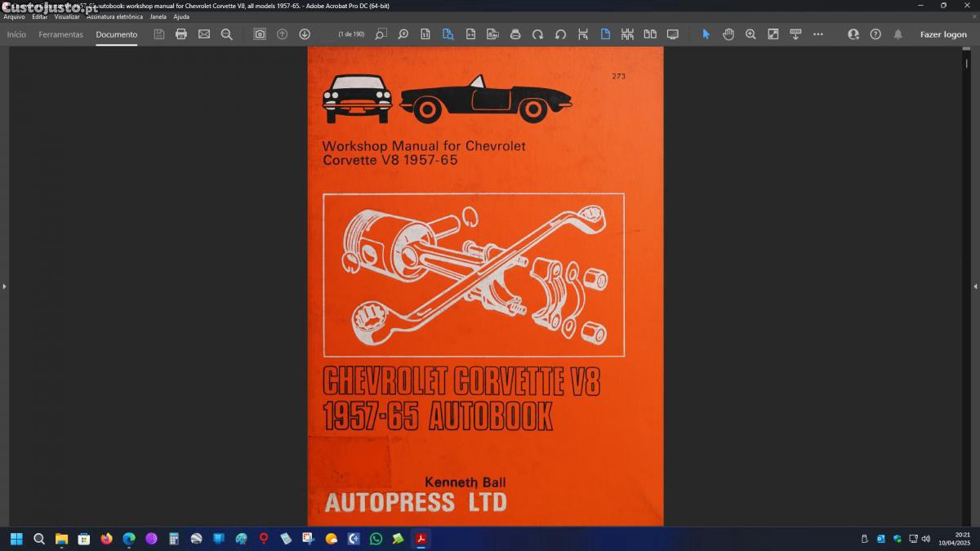Image resolution: width=980 pixels, height=551 pixels.
Task: Click the Print icon in toolbar
Action: coord(181,34)
